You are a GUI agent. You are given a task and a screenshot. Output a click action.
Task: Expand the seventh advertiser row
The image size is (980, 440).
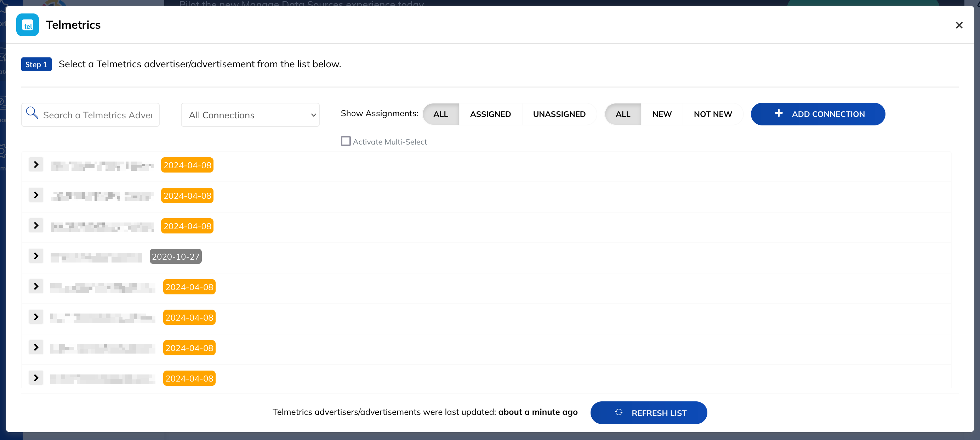pos(36,348)
